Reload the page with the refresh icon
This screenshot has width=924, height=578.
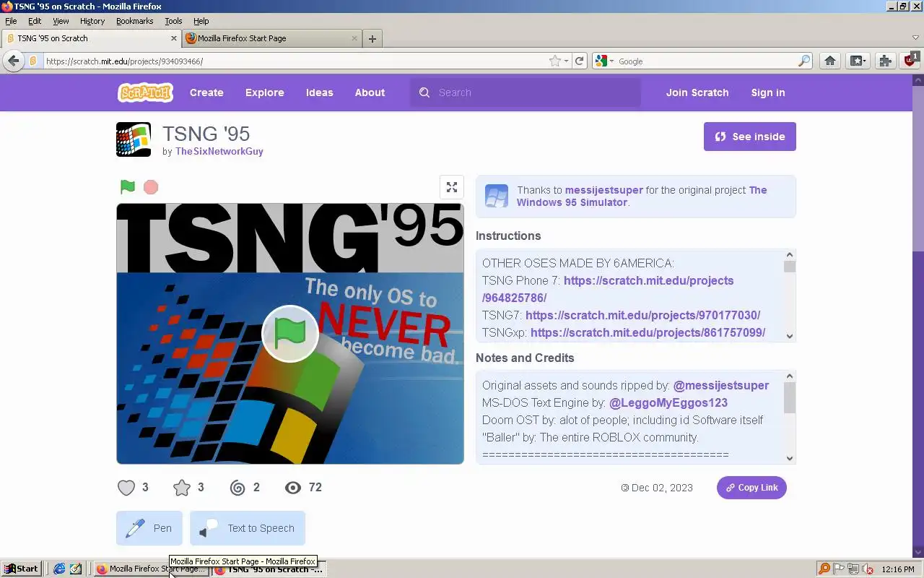coord(579,61)
